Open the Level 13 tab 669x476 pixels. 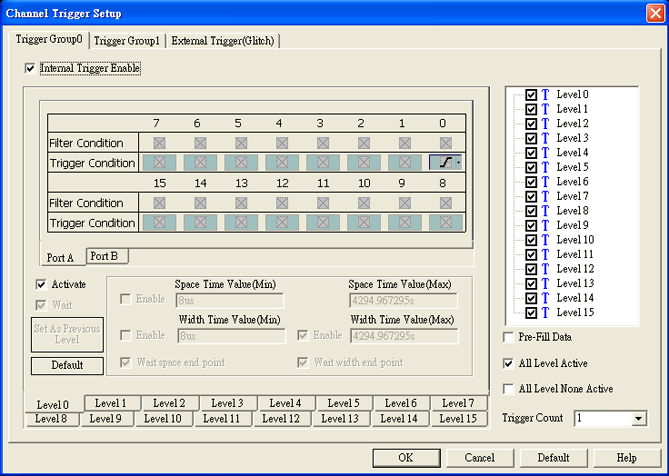(340, 419)
